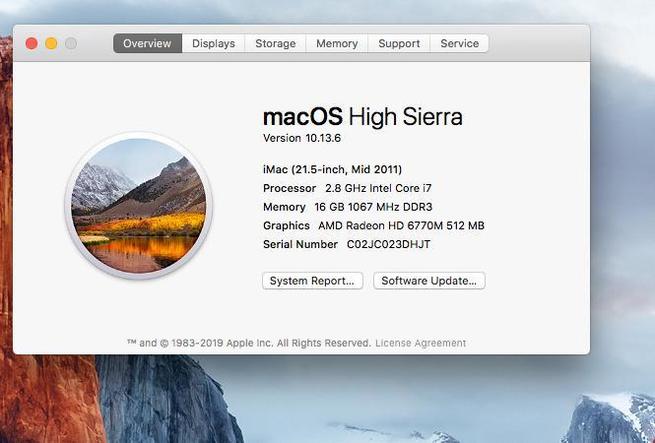
Task: Switch to the Displays tab
Action: pos(213,44)
